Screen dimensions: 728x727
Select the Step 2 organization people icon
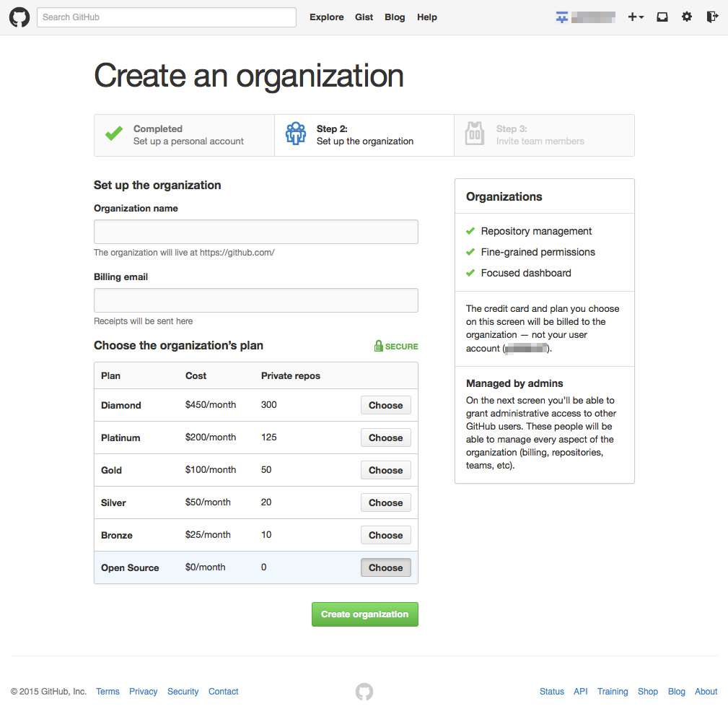coord(296,134)
